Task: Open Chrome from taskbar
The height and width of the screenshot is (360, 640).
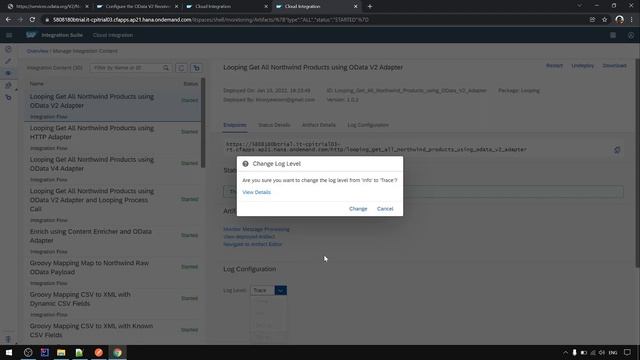Action: [118, 352]
